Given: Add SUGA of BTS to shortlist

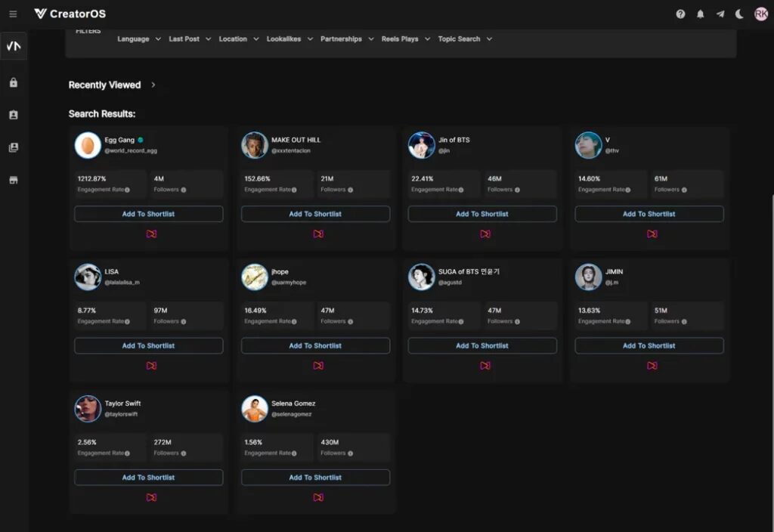Looking at the screenshot, I should coord(482,345).
